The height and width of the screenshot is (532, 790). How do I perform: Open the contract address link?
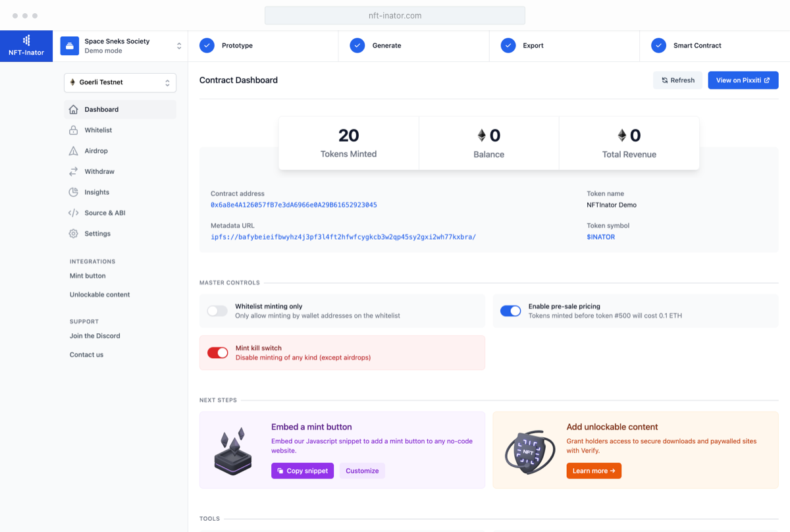pos(294,205)
